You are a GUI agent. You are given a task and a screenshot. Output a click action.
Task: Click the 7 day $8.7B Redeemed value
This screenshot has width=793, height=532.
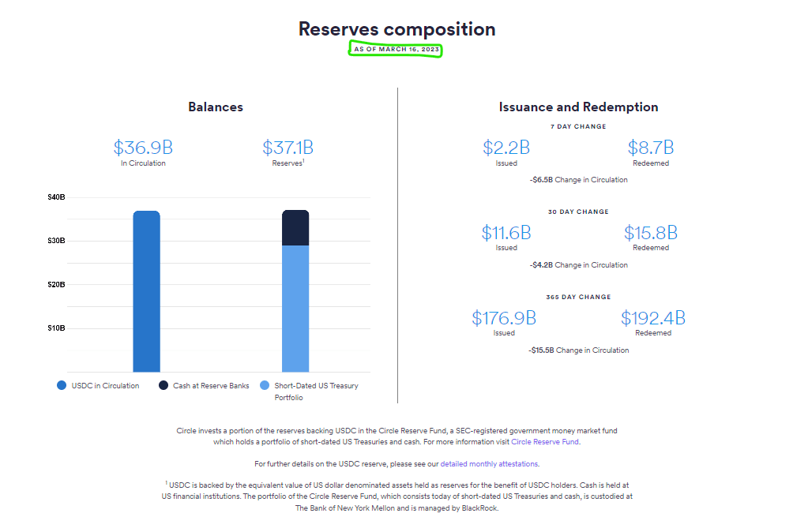(651, 148)
